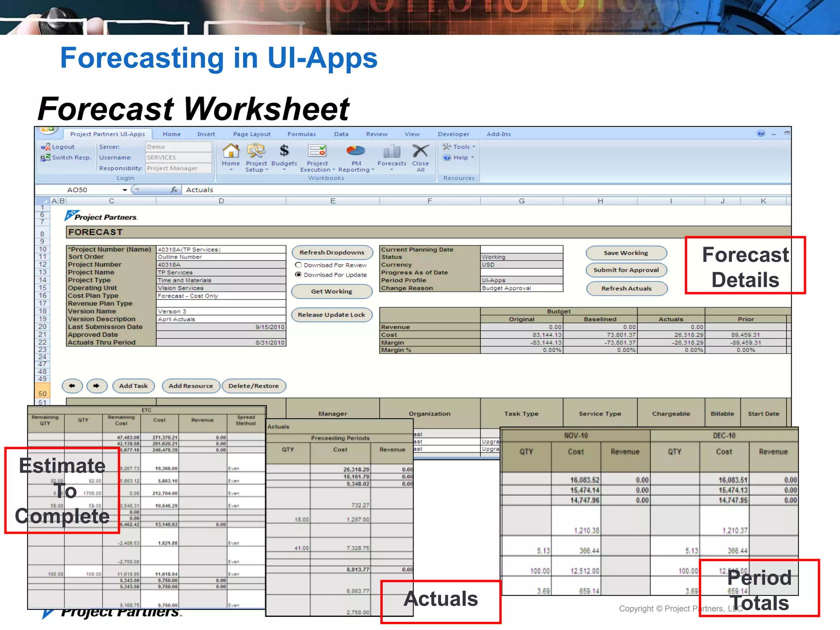Viewport: 840px width, 630px height.
Task: Select row 50 header
Action: [42, 390]
